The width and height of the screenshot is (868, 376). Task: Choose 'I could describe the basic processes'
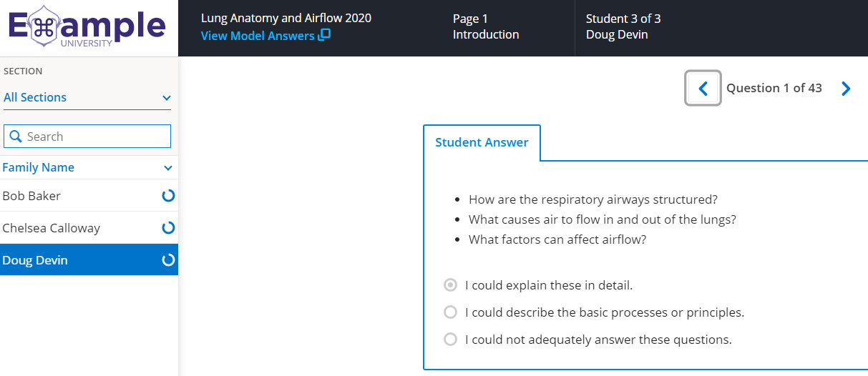point(450,312)
